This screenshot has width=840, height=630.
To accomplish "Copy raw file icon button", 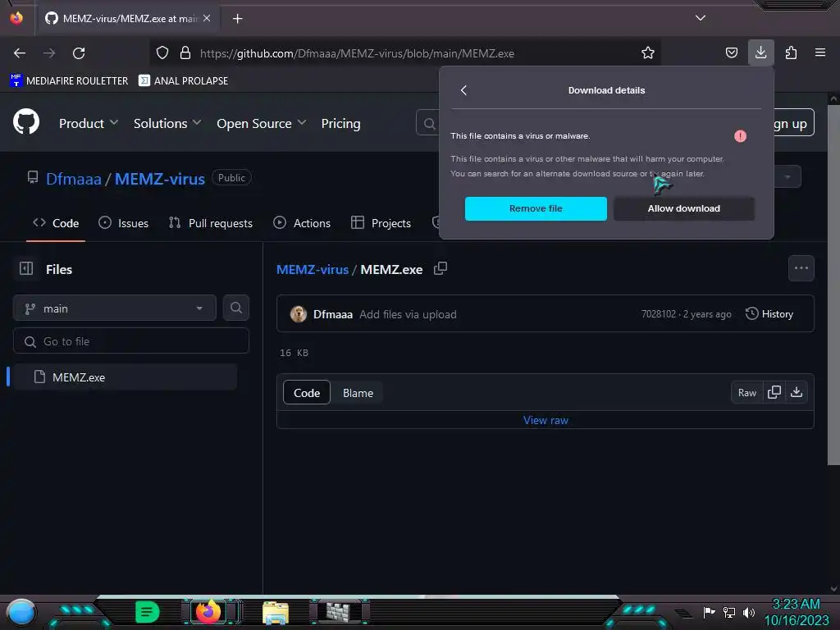I will point(774,393).
